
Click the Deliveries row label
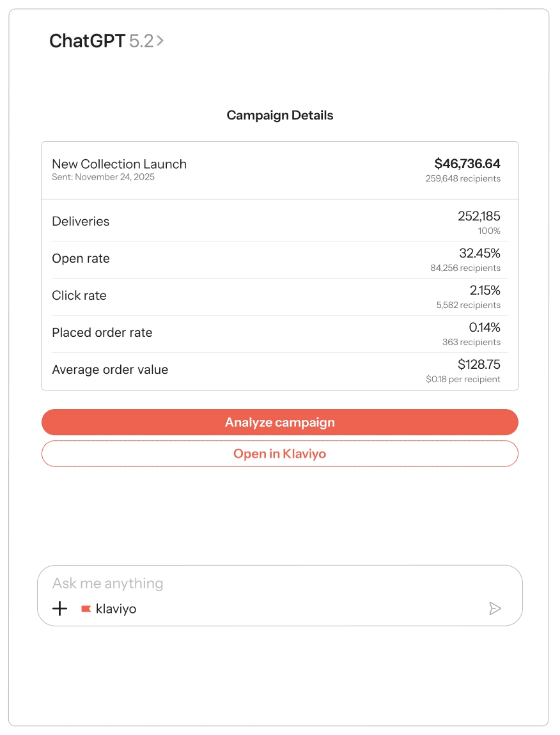coord(81,222)
